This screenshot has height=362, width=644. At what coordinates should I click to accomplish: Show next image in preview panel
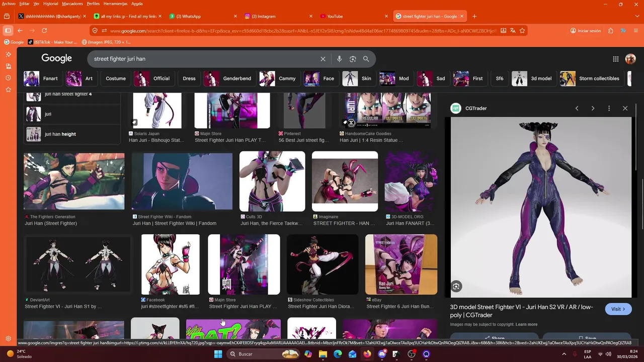pos(593,108)
